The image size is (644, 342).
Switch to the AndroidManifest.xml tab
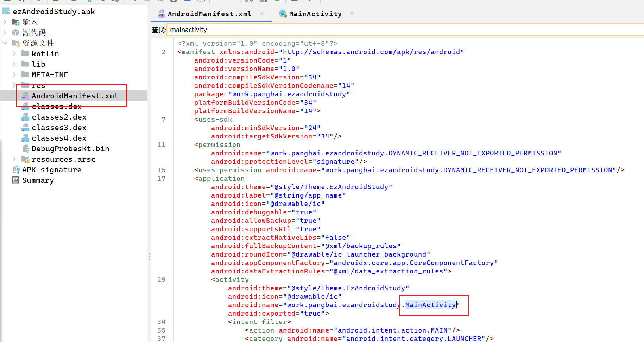click(209, 14)
